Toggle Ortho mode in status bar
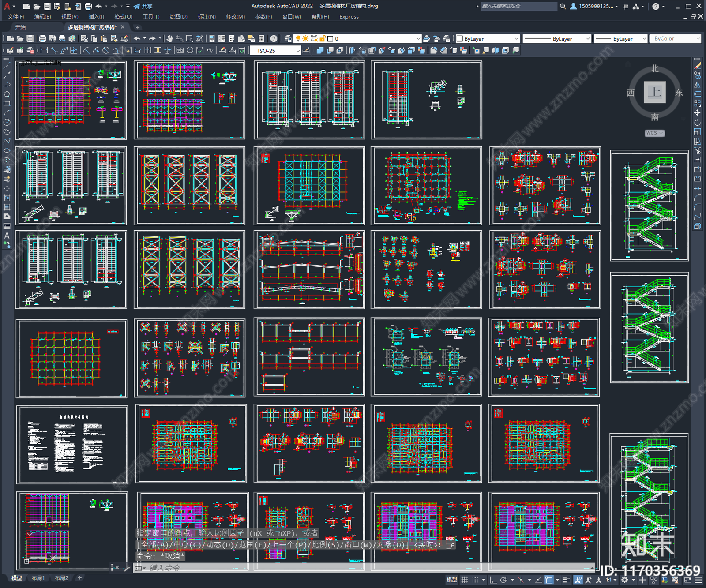 493,580
